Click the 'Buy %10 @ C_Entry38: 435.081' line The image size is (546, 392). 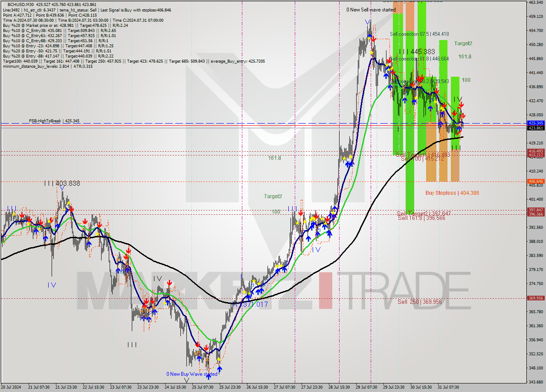point(59,30)
